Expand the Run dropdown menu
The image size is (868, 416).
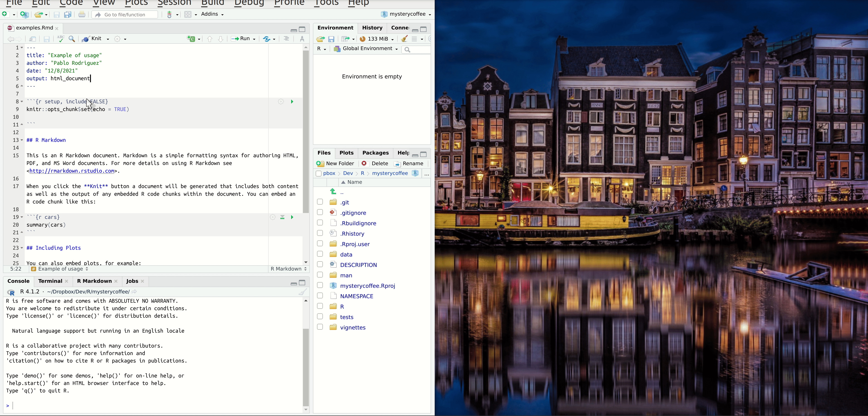[254, 39]
